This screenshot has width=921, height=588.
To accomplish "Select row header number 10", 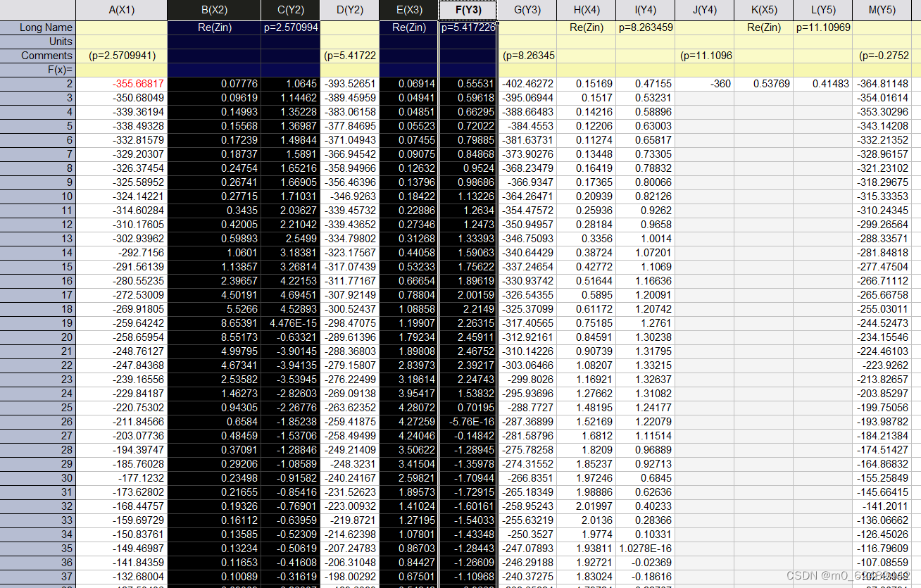I will coord(38,196).
